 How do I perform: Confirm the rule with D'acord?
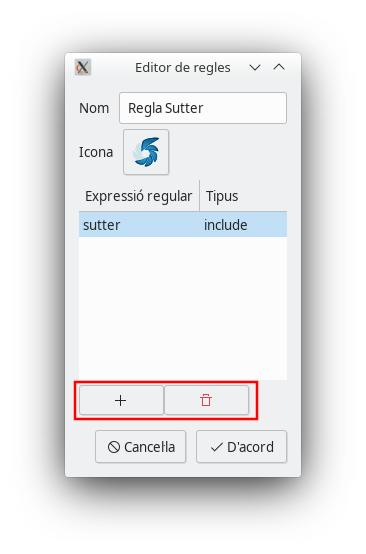(x=241, y=447)
